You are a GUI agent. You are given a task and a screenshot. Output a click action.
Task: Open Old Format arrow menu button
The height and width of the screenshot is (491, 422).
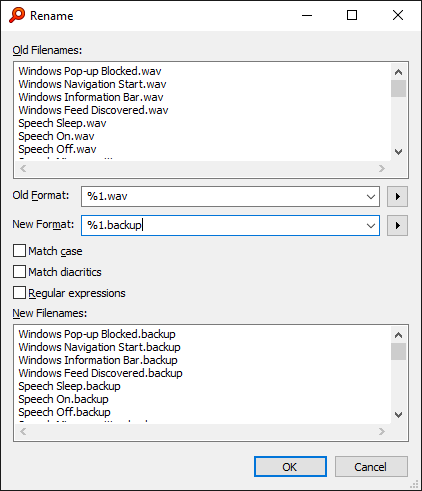click(397, 196)
